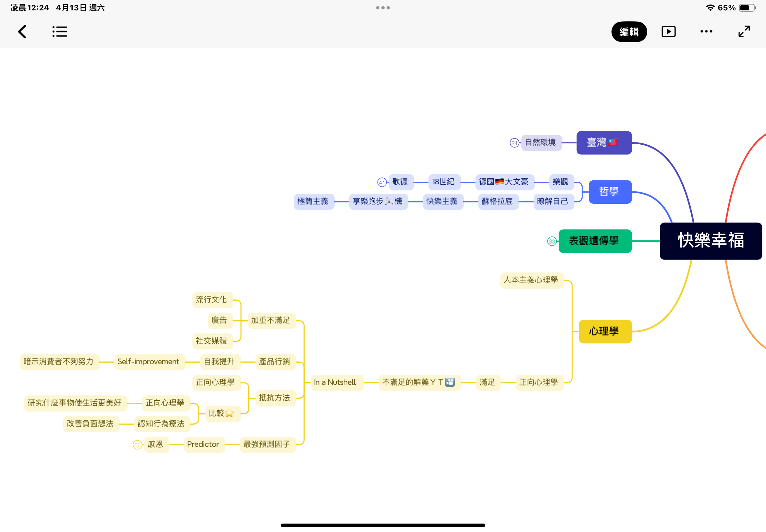Screen dimensions: 766x532
Task: Start presentation mode play icon
Action: (668, 32)
